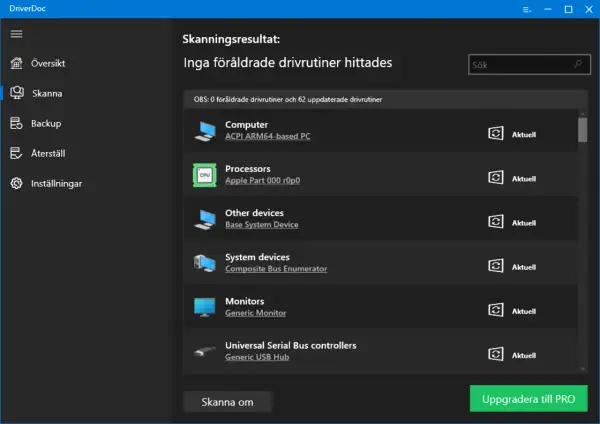Click the Skanna om button

pos(227,402)
